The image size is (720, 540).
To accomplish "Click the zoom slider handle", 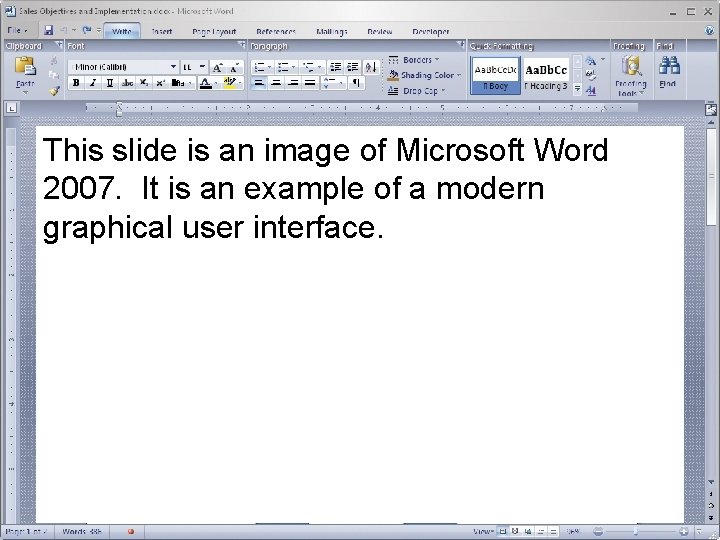I will pos(636,531).
